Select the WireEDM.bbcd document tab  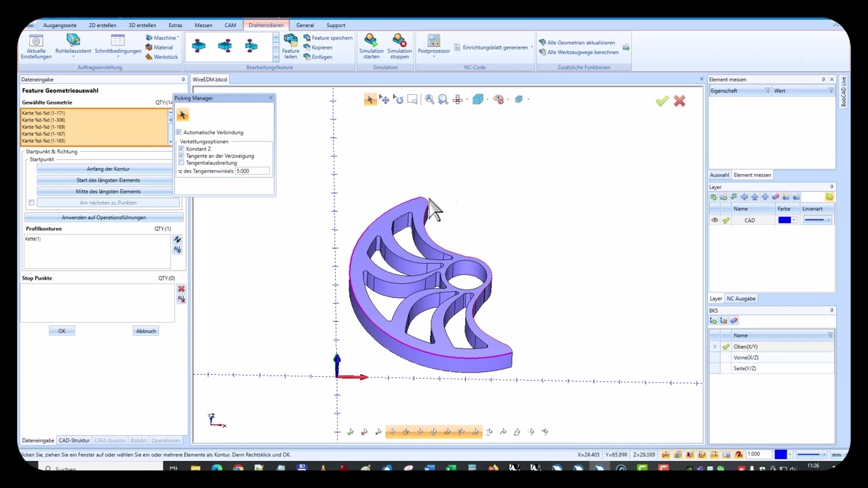[x=210, y=79]
